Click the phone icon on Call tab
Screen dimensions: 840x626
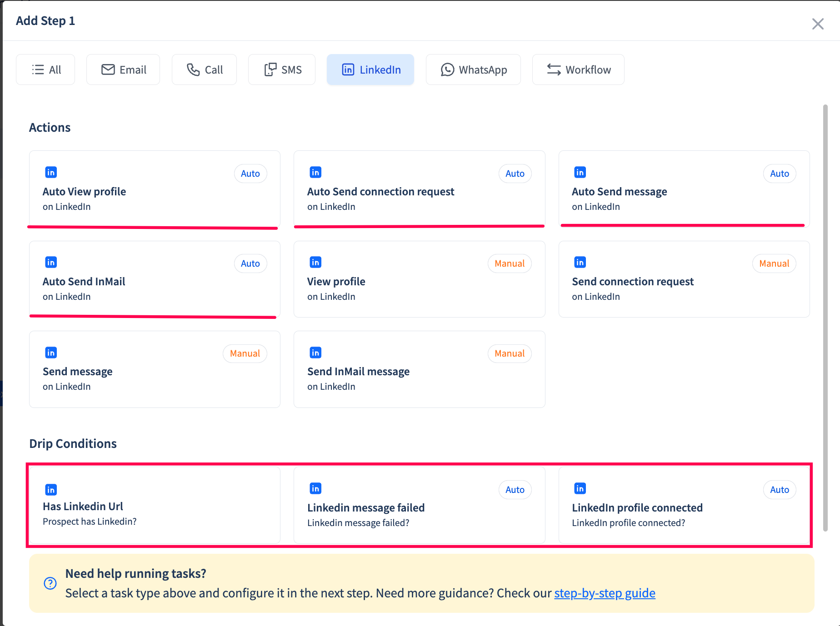tap(193, 70)
